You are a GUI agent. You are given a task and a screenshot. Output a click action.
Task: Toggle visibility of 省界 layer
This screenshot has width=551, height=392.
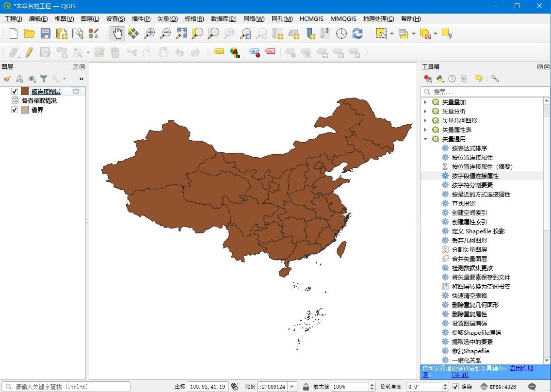pos(15,110)
